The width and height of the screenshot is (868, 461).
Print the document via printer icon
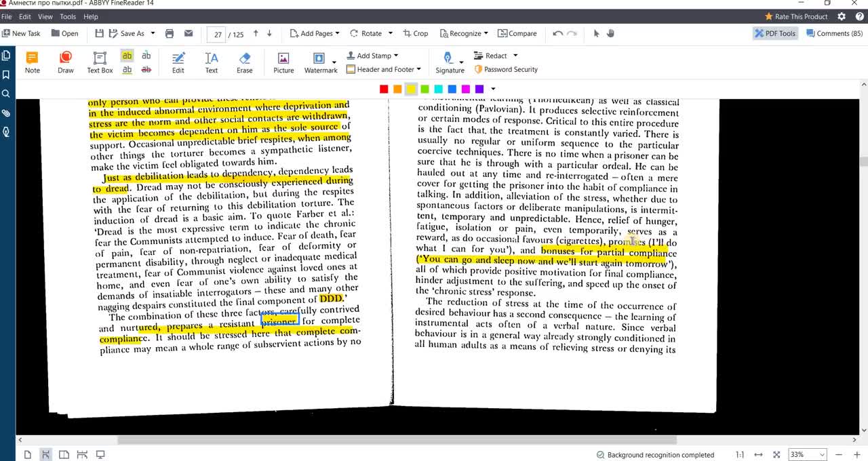pyautogui.click(x=170, y=33)
